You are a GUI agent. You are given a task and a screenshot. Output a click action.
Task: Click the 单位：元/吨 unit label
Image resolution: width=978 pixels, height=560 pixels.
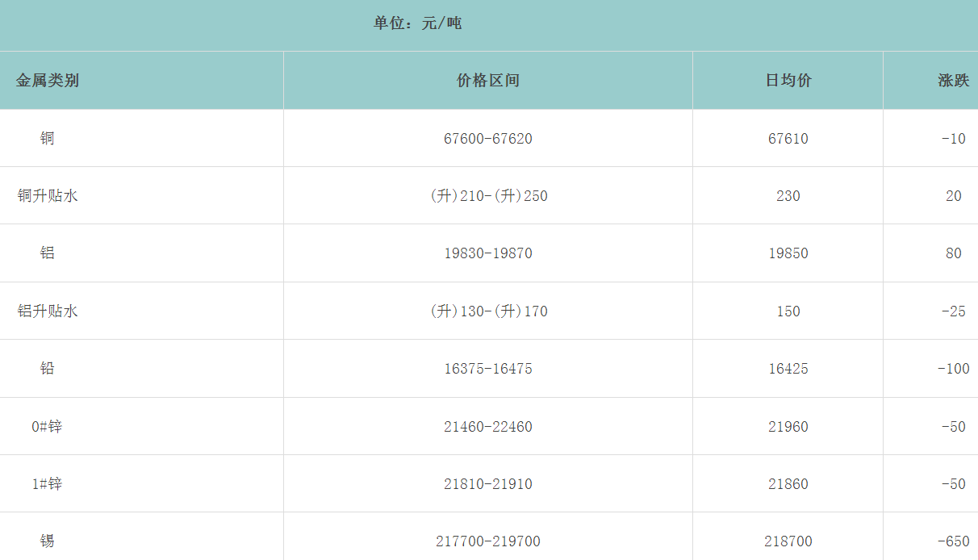pos(417,23)
